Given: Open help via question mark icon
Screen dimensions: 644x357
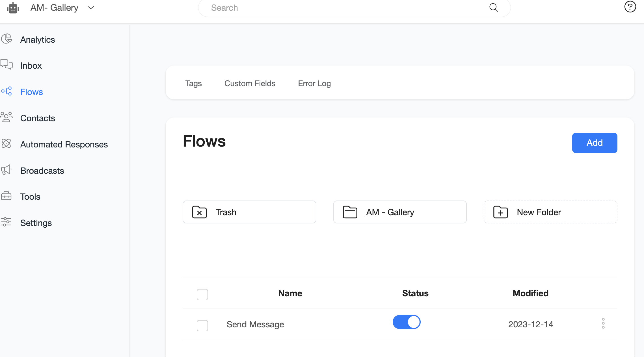Looking at the screenshot, I should tap(630, 7).
